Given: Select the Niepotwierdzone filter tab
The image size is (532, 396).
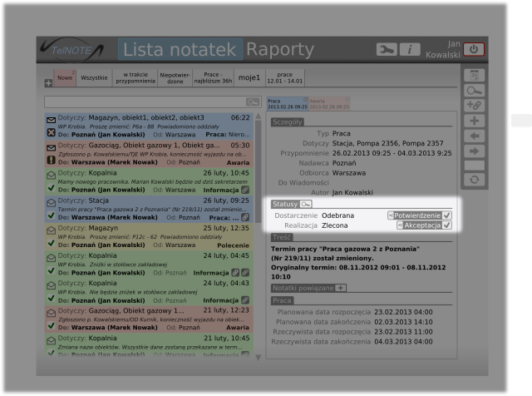Looking at the screenshot, I should (x=175, y=77).
